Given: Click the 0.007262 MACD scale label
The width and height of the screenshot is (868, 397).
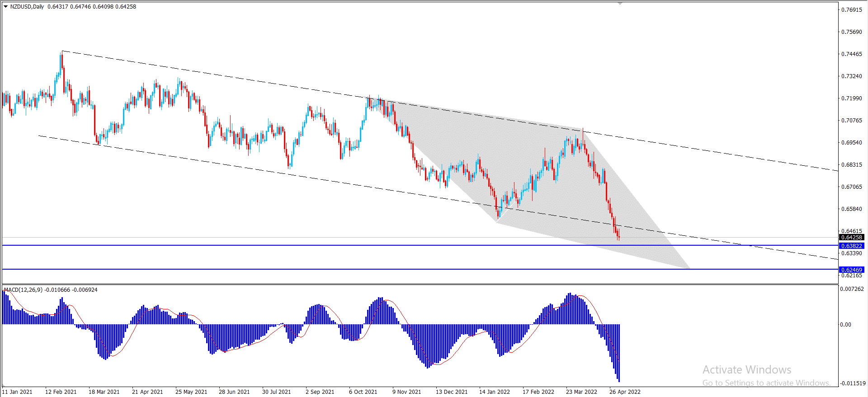Looking at the screenshot, I should point(852,289).
